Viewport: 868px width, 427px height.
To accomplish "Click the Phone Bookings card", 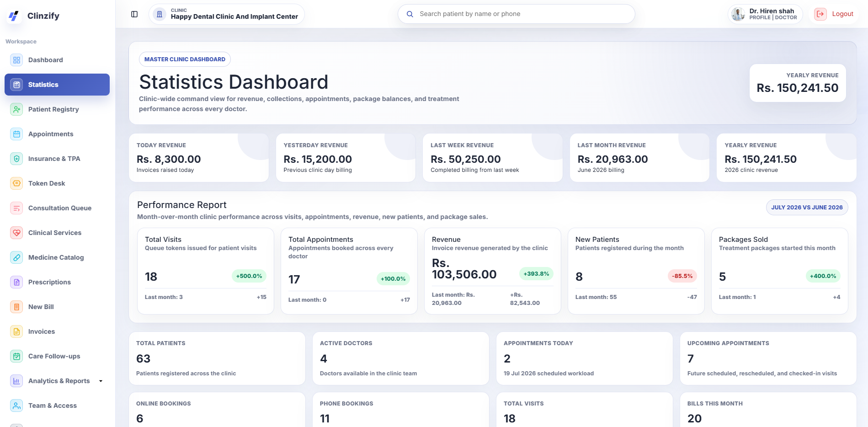I will [401, 410].
